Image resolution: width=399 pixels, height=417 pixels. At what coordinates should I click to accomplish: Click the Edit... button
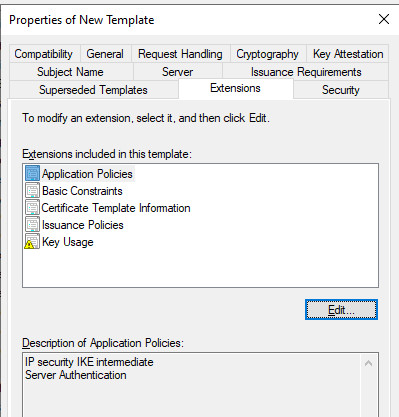pos(341,310)
